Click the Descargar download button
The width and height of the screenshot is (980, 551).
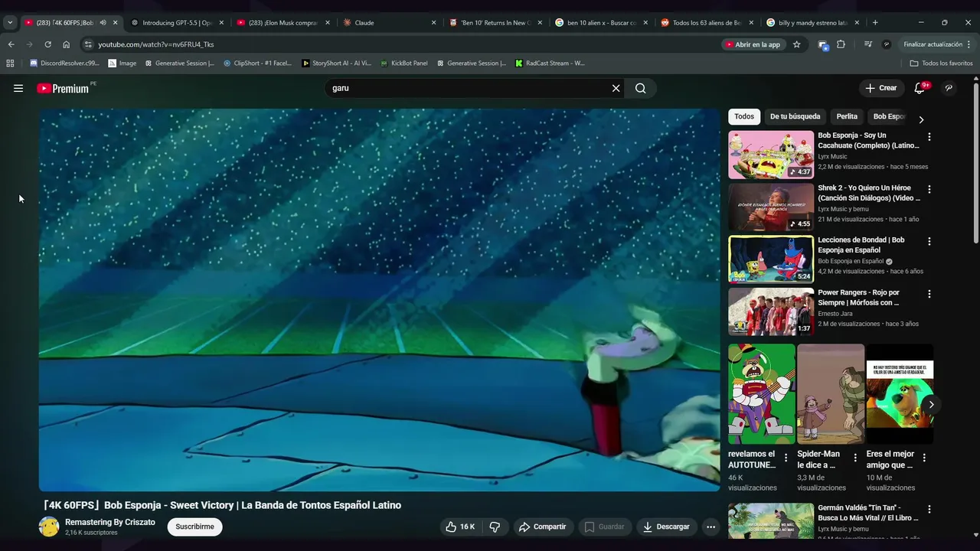click(x=667, y=527)
